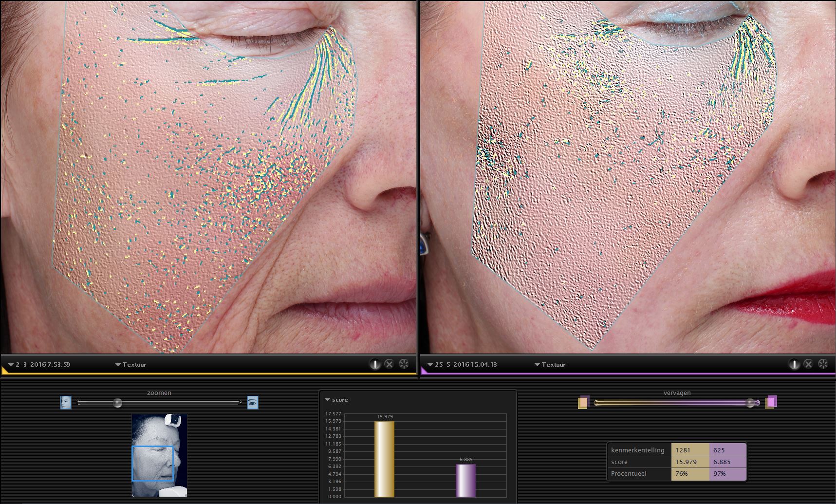Viewport: 836px width, 504px height.
Task: Click the asterisk icon in left image bar
Action: point(404,364)
